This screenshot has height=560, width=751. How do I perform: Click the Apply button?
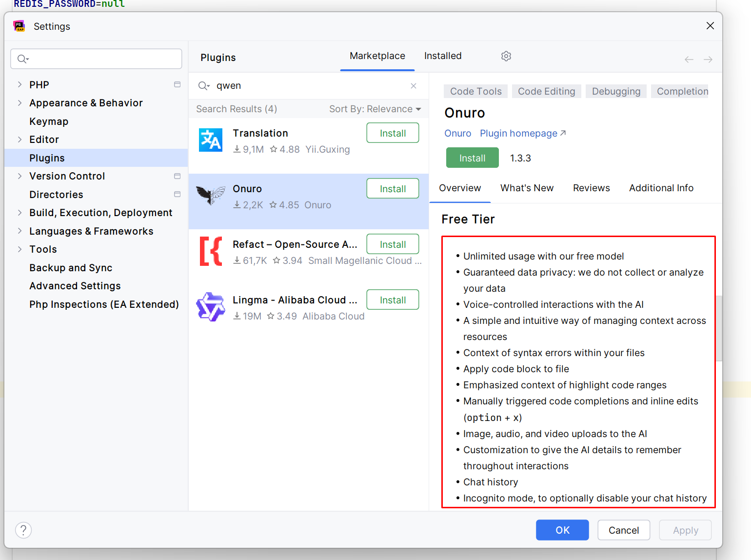pyautogui.click(x=686, y=530)
